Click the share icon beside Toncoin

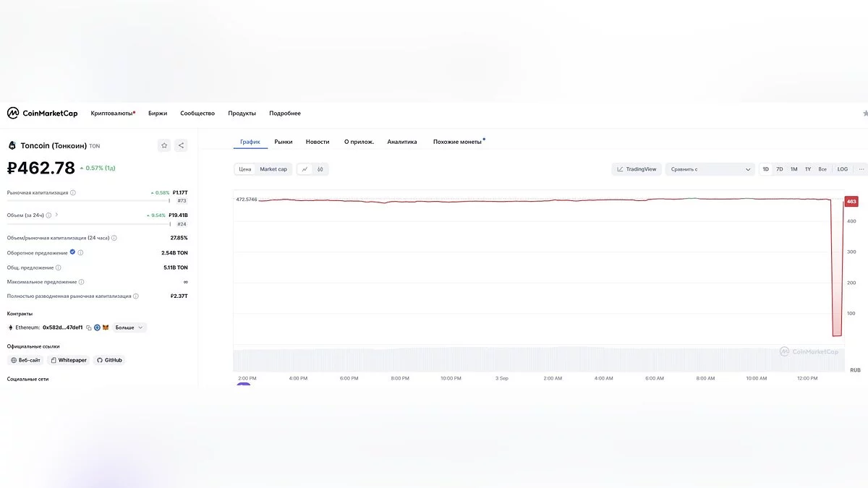point(181,145)
